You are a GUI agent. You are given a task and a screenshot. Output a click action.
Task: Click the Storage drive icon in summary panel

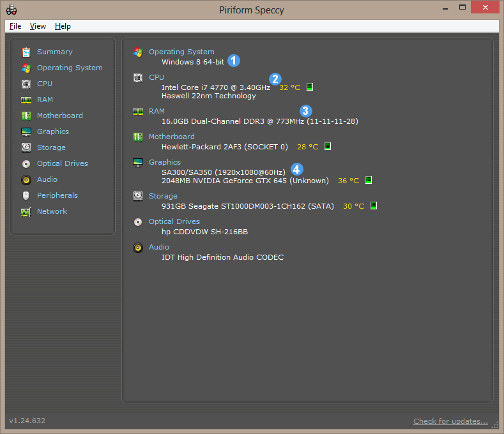pos(138,196)
